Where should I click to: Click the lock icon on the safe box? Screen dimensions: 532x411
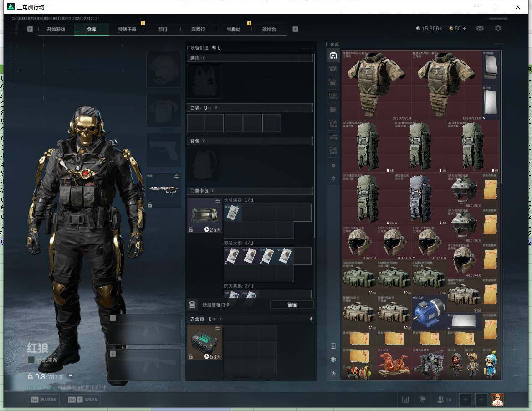(191, 357)
